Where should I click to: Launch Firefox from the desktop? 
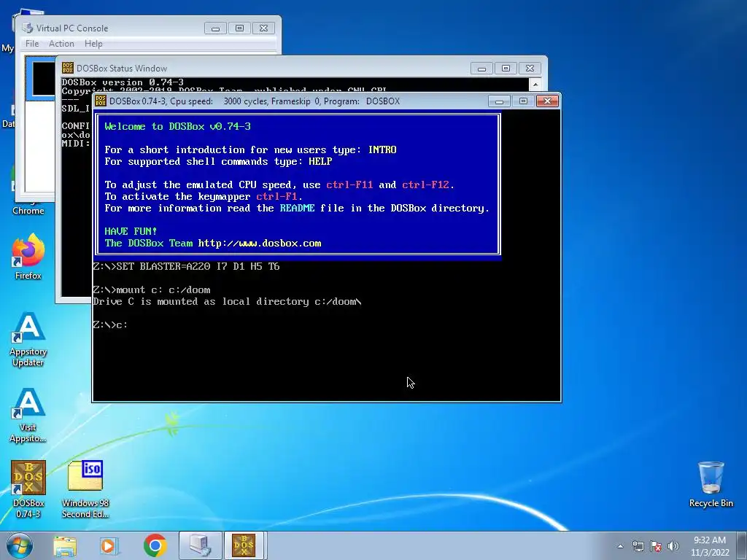click(28, 257)
